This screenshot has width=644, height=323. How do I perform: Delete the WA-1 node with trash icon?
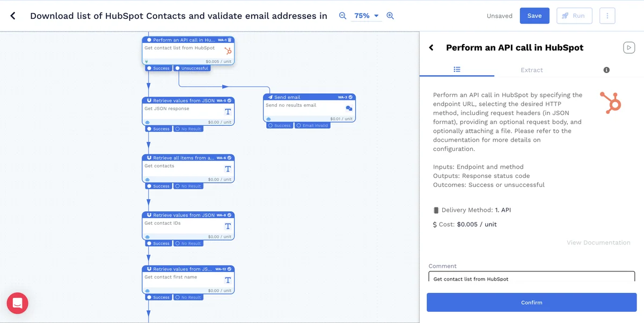(230, 40)
